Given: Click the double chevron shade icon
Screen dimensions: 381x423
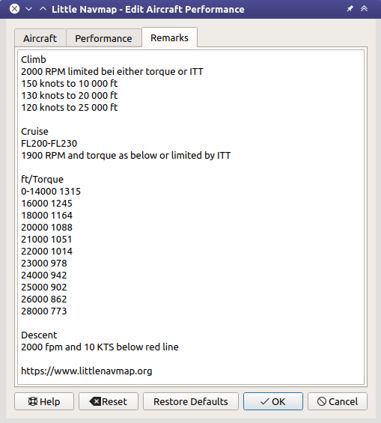Looking at the screenshot, I should pos(364,9).
